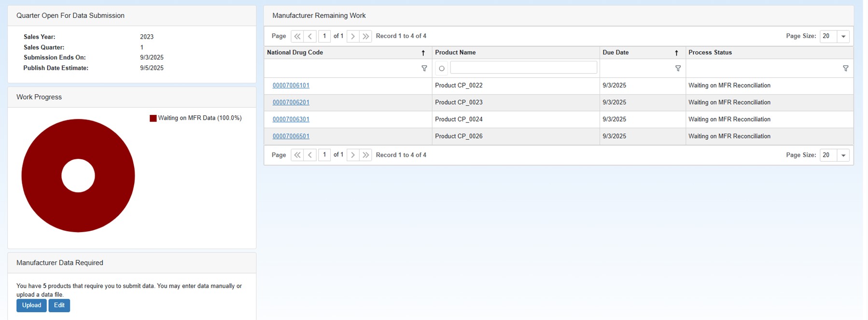Click Work Progress panel title
The image size is (868, 320).
[39, 97]
